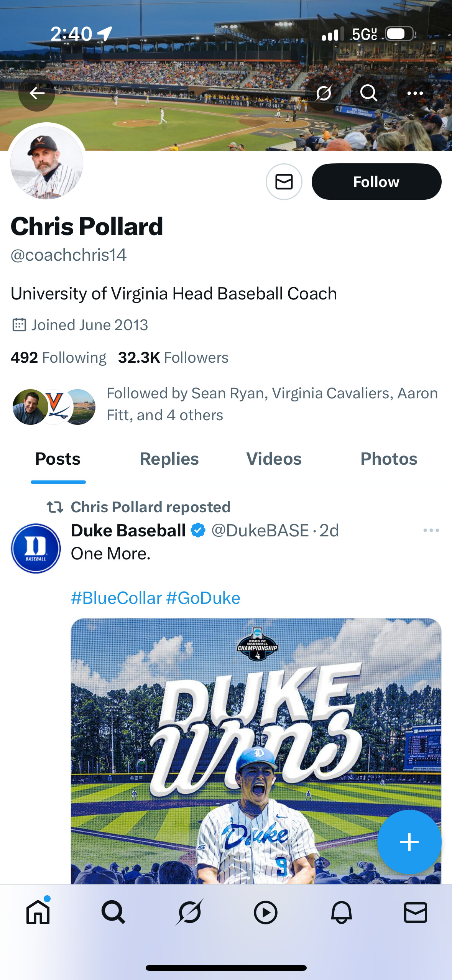The width and height of the screenshot is (452, 980).
Task: Tap the back arrow icon
Action: (37, 93)
